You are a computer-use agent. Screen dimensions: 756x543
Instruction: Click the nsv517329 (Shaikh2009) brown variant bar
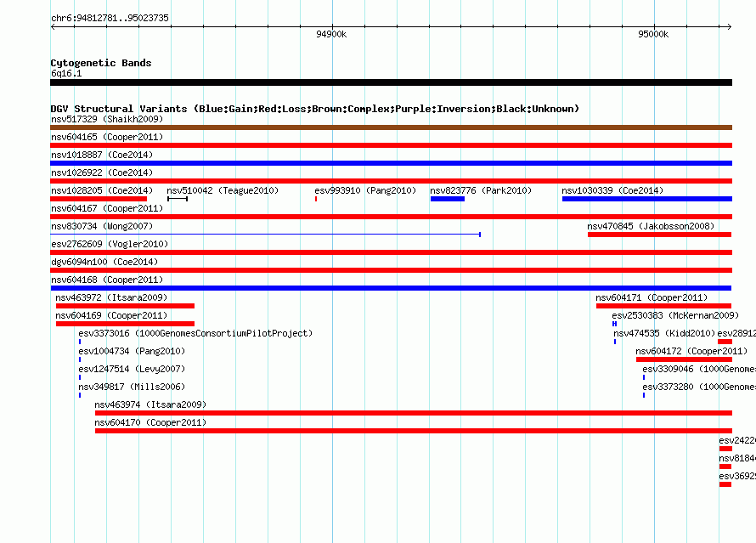click(391, 127)
